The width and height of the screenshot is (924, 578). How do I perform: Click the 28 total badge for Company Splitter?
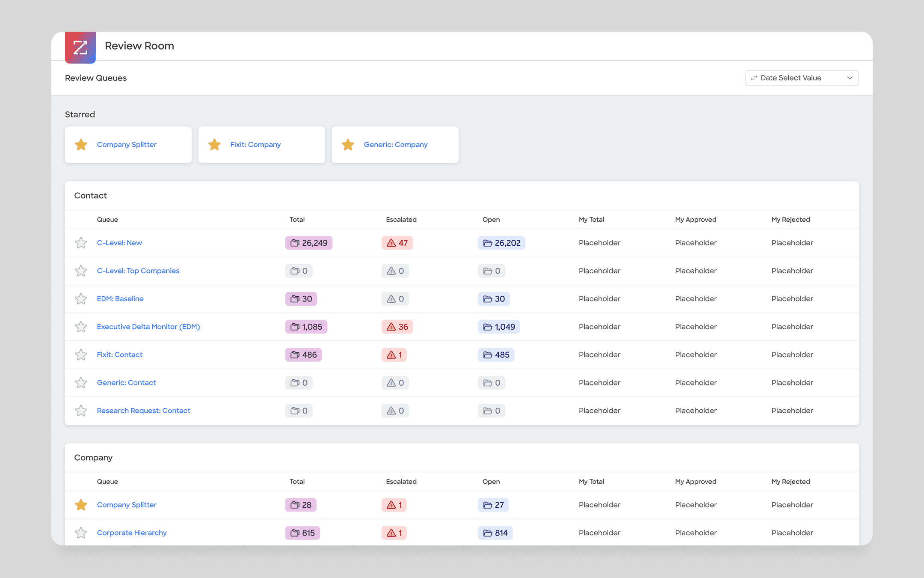pos(301,505)
